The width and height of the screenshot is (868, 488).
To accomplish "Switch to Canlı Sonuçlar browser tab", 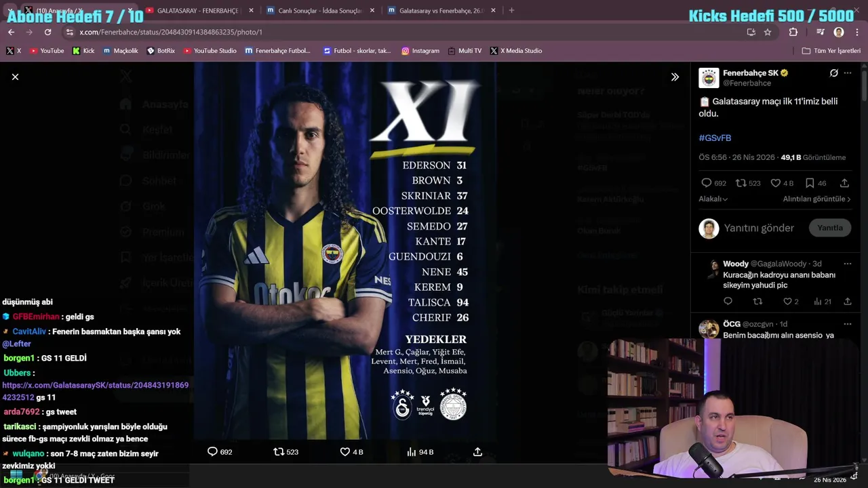I will 320,11.
